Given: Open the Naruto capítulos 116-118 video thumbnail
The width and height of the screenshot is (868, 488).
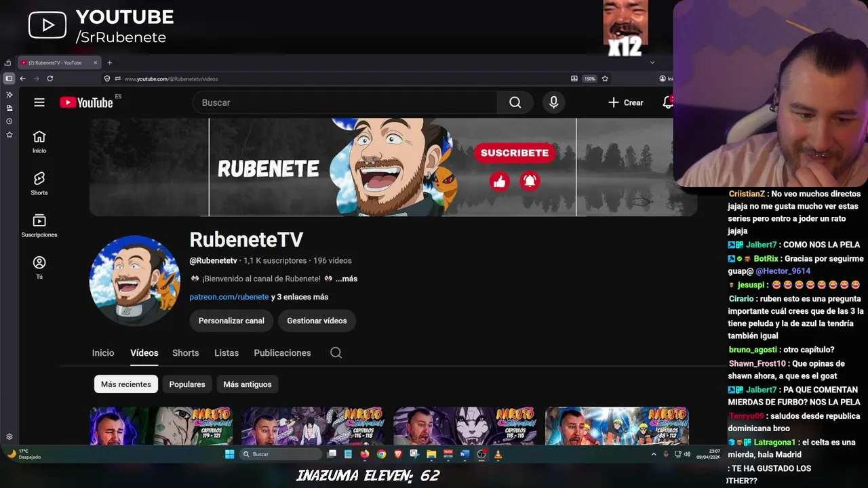Looking at the screenshot, I should point(313,426).
